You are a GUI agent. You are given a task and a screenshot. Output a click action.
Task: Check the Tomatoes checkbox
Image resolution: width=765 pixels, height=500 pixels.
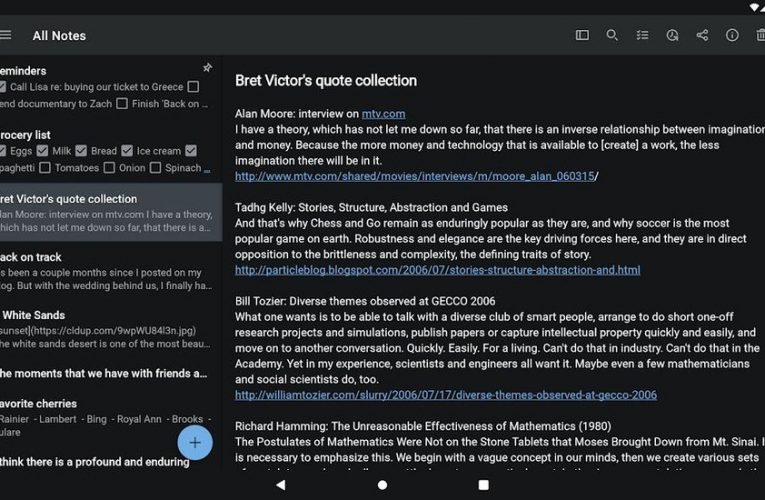point(45,168)
